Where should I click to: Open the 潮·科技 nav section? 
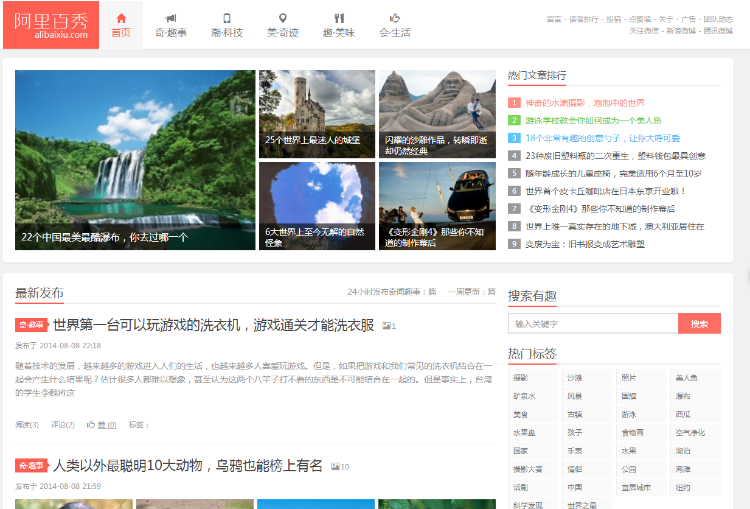tap(227, 25)
